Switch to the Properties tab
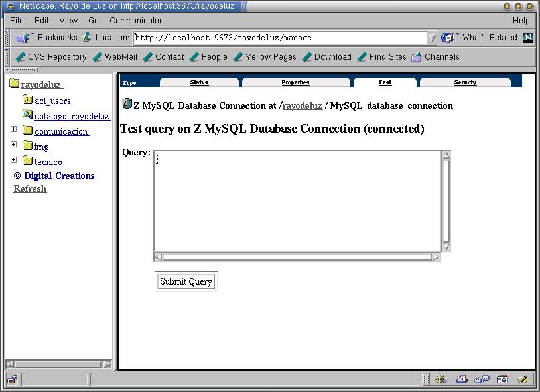 [x=295, y=82]
